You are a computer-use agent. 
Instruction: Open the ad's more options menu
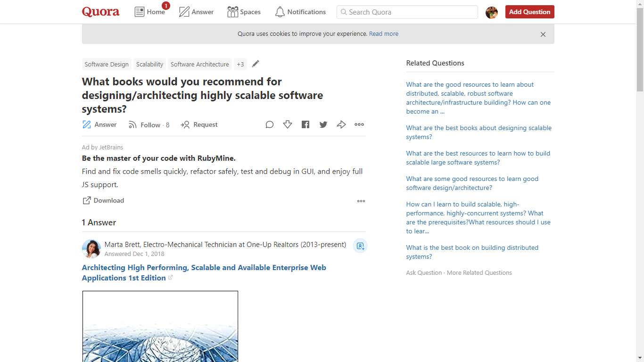[361, 201]
